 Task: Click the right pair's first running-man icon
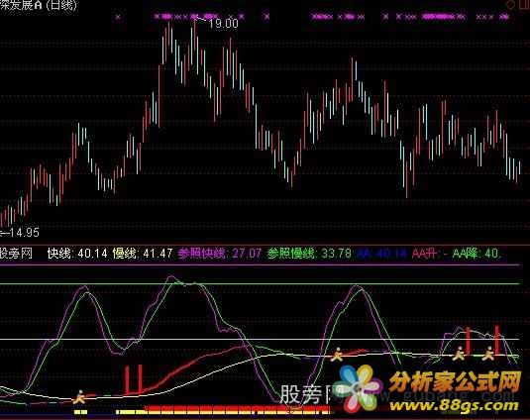tap(459, 354)
